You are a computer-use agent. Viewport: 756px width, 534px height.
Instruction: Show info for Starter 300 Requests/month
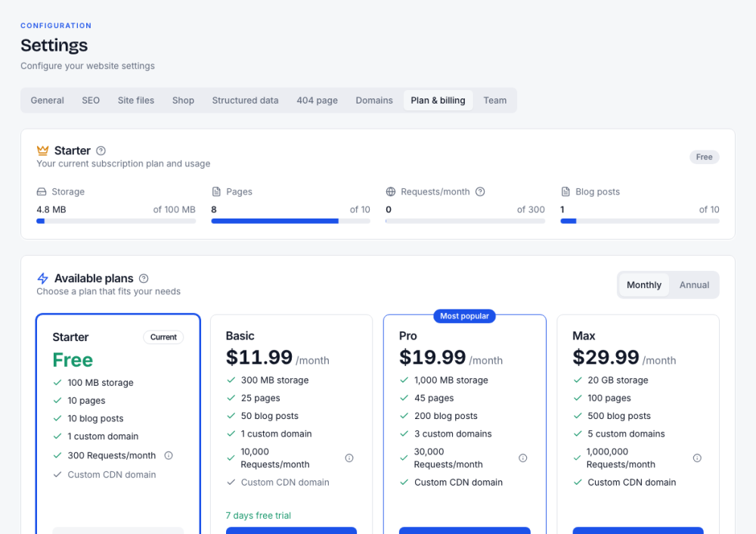[x=169, y=455]
